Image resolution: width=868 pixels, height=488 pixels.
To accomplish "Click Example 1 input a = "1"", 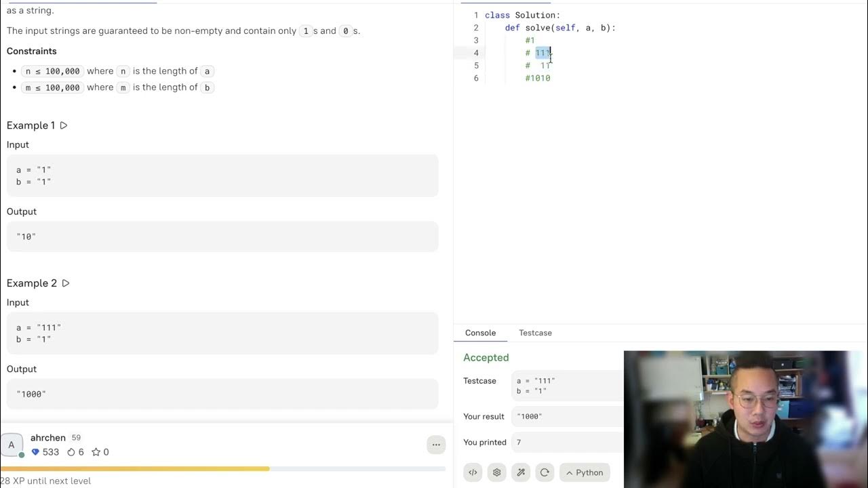I will coord(34,170).
